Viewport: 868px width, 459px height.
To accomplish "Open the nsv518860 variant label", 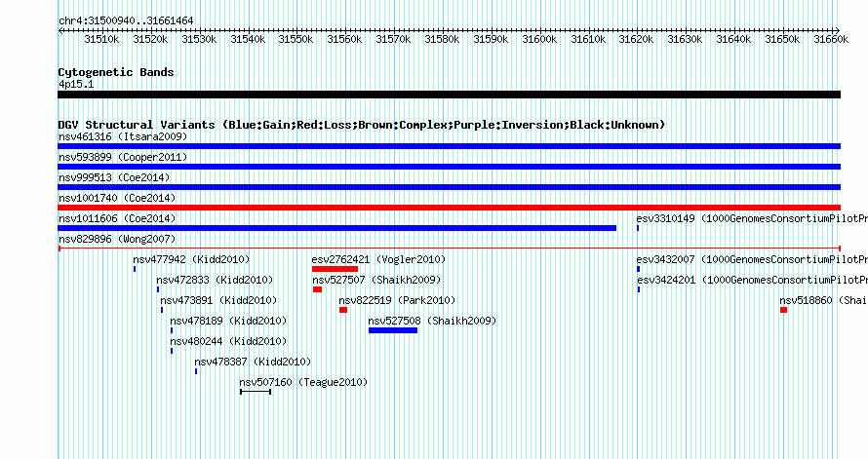I will [823, 300].
